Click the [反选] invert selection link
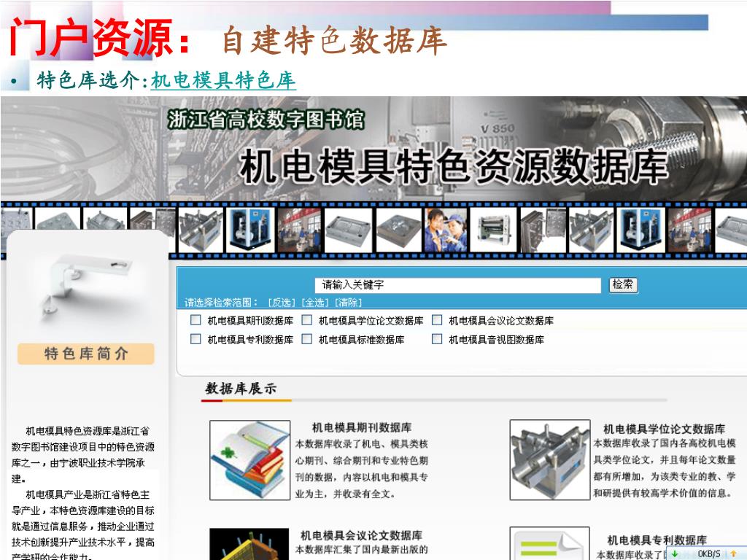 282,303
